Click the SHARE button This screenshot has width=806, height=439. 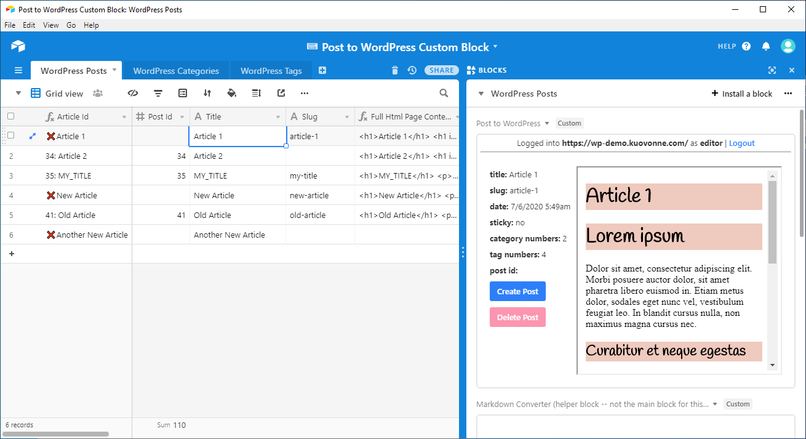click(442, 70)
